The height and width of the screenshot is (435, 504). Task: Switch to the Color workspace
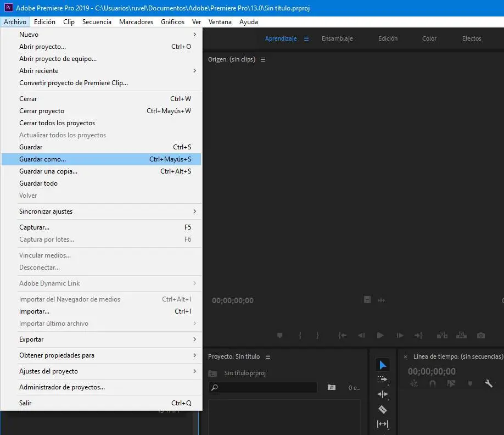point(429,38)
